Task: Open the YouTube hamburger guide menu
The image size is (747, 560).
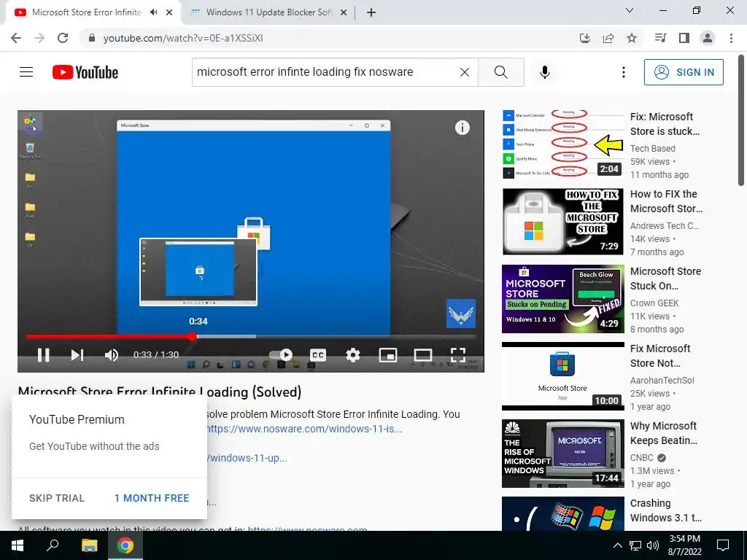Action: pyautogui.click(x=26, y=72)
